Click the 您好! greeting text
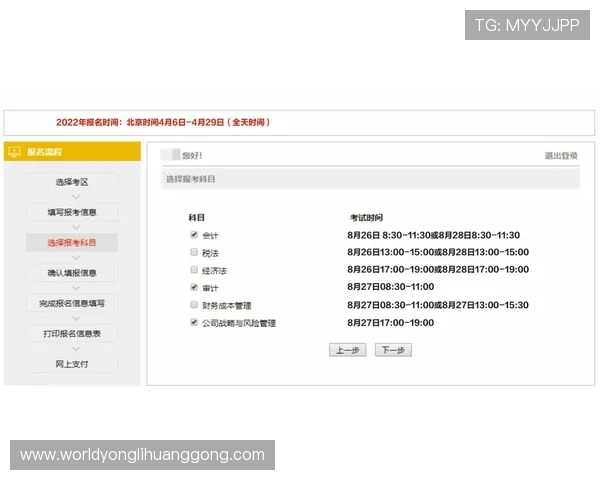The height and width of the screenshot is (480, 600). click(x=192, y=155)
